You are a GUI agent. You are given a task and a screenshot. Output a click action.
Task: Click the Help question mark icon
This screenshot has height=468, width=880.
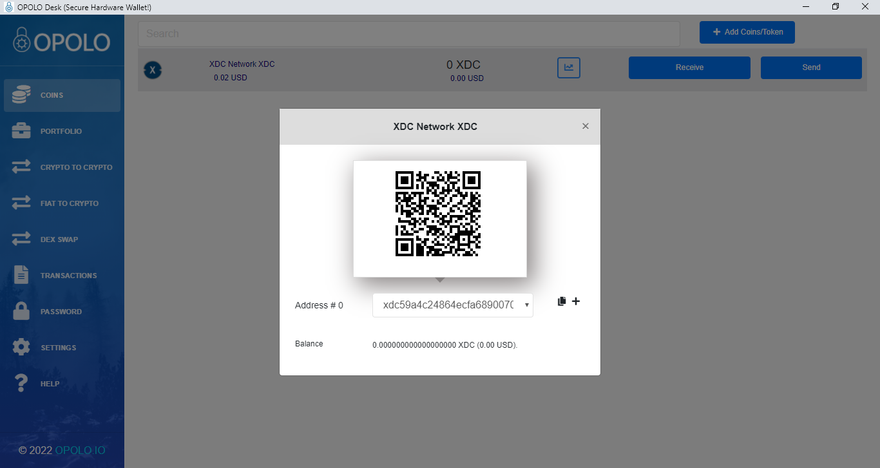20,383
